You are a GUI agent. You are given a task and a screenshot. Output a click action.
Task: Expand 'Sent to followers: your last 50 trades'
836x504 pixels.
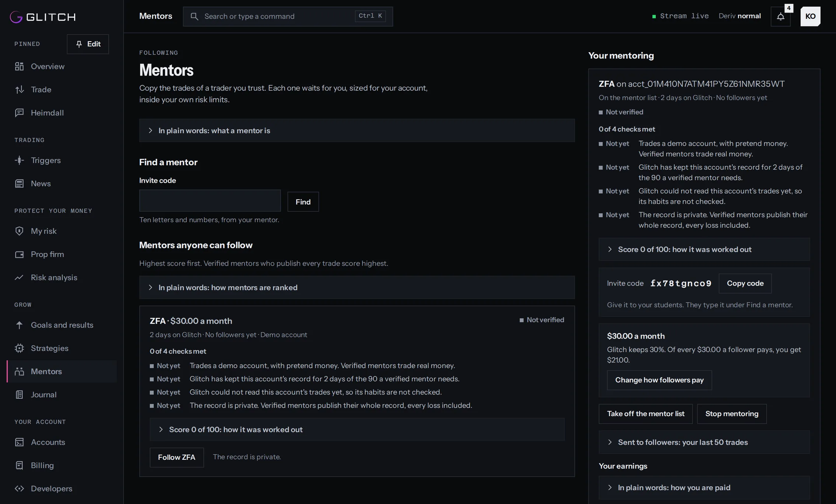(x=704, y=442)
